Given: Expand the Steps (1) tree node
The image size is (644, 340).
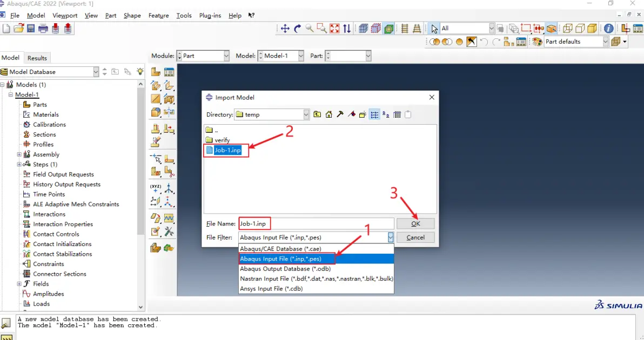Looking at the screenshot, I should click(19, 165).
